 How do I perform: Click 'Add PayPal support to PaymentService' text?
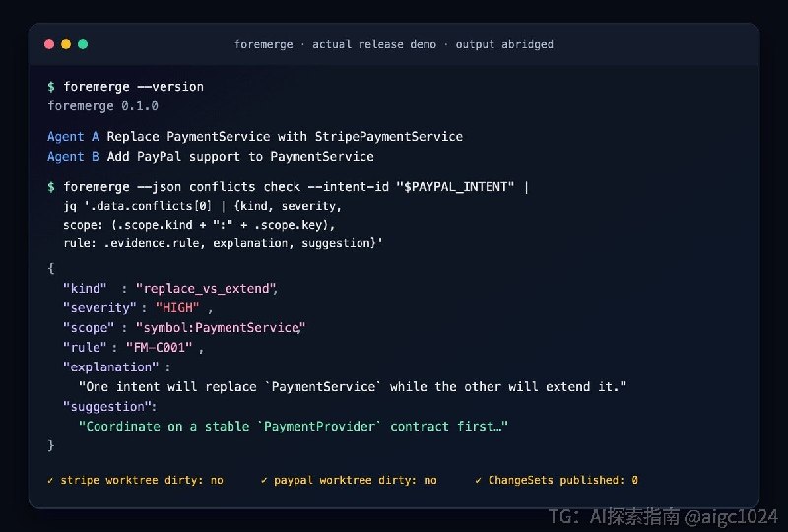point(240,157)
